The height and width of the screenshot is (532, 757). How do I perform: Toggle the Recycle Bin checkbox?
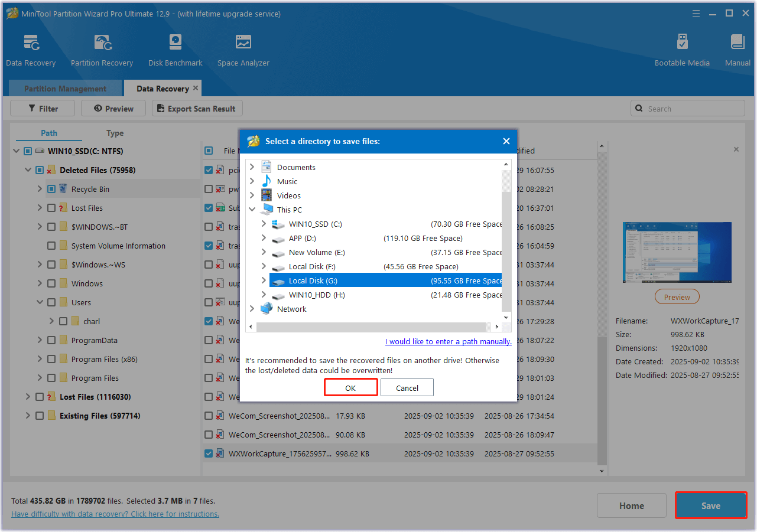51,189
